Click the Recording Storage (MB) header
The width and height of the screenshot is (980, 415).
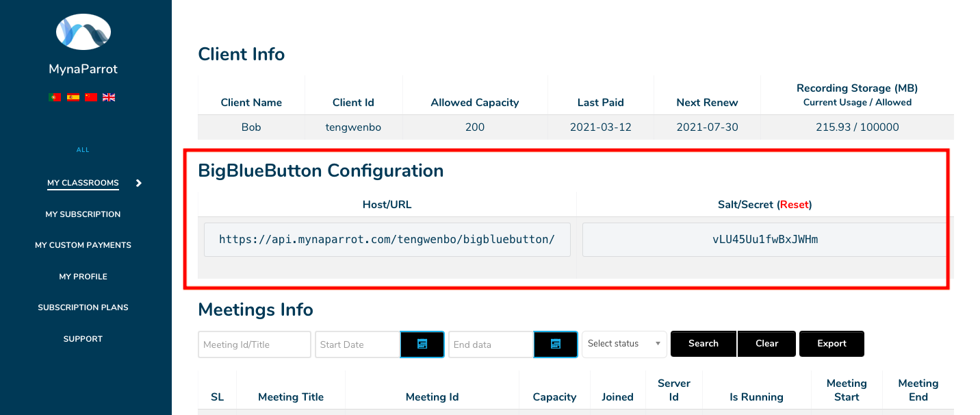(857, 88)
